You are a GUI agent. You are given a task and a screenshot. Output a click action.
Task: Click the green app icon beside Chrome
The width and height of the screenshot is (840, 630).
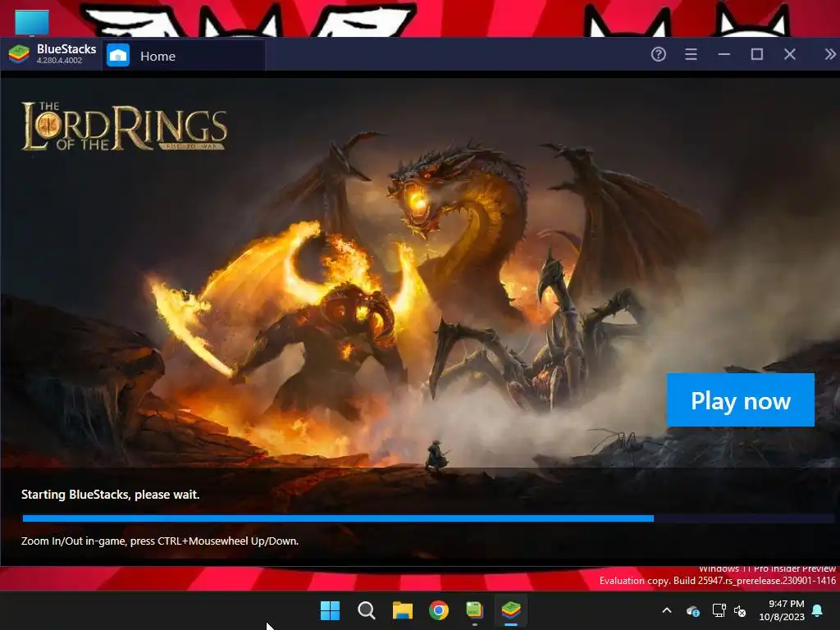[475, 610]
